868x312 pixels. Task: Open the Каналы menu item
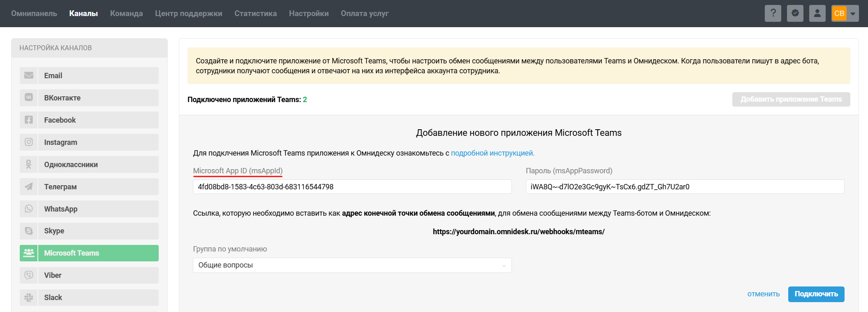(83, 13)
